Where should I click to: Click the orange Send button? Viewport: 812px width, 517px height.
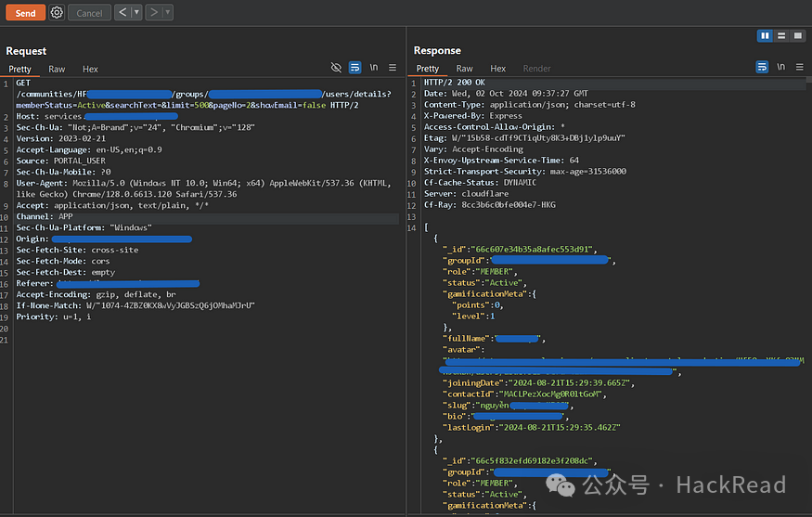[x=25, y=13]
